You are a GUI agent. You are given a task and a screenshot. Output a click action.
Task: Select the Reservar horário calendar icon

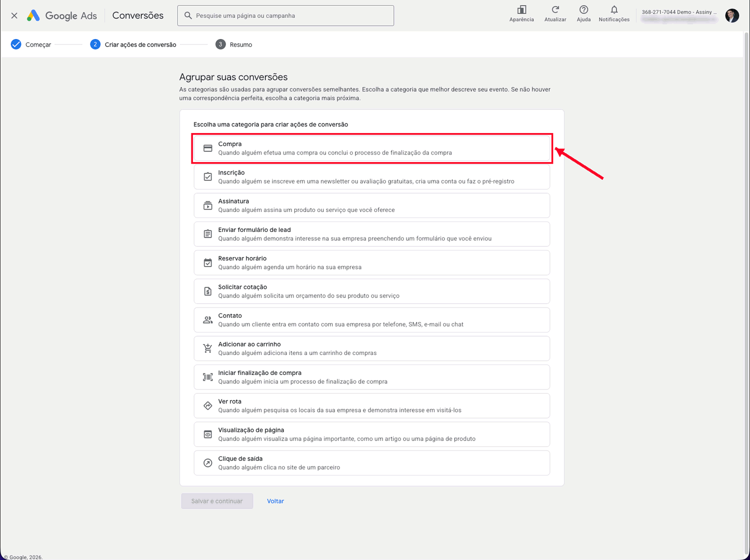208,262
